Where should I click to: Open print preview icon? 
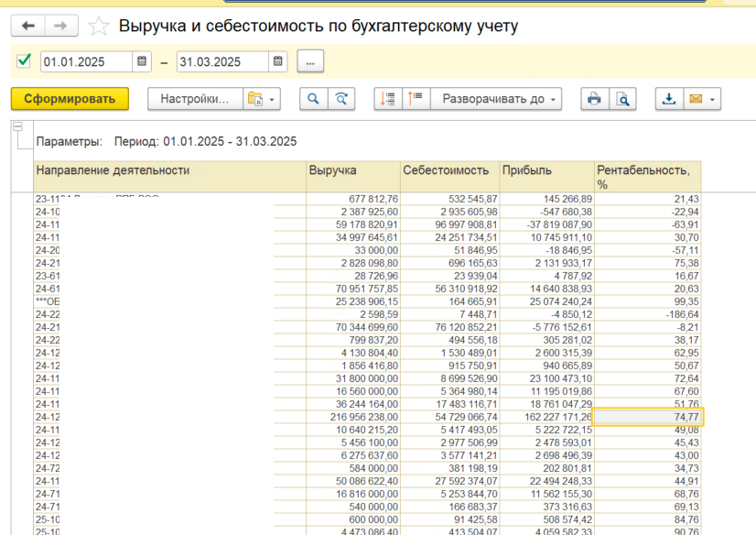click(623, 99)
